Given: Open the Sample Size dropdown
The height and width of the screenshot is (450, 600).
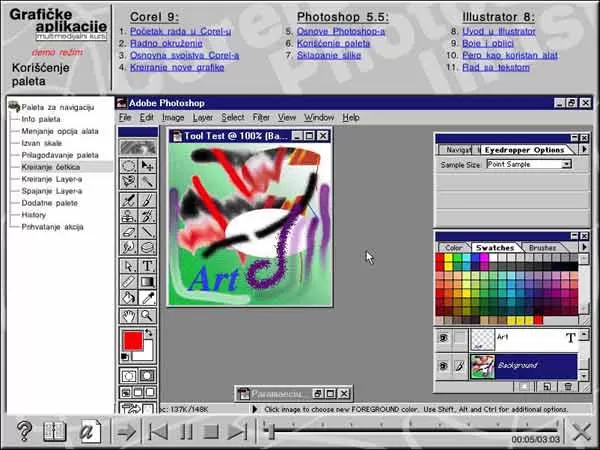Looking at the screenshot, I should tap(529, 164).
